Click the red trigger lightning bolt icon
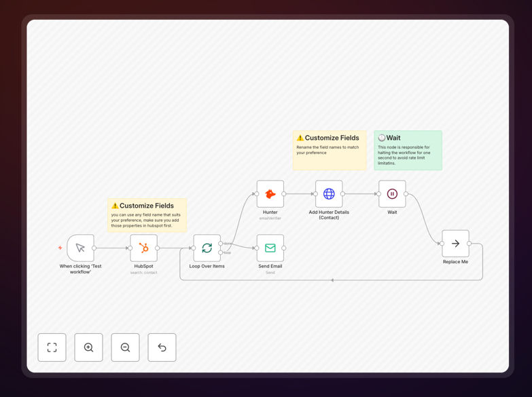 60,248
